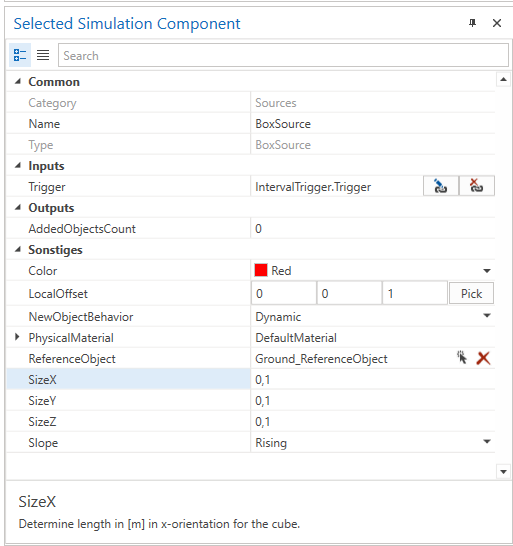Switch to categorized property view
Screen dimensions: 513x546
click(20, 55)
